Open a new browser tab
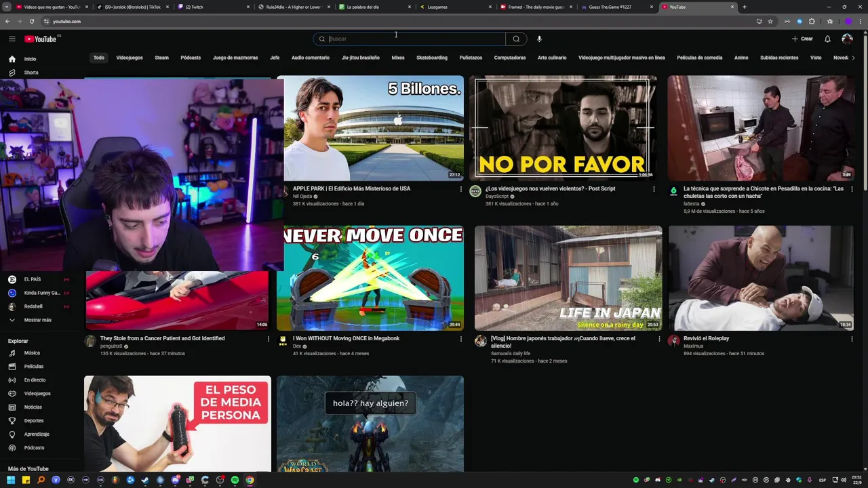This screenshot has height=488, width=868. click(x=744, y=7)
